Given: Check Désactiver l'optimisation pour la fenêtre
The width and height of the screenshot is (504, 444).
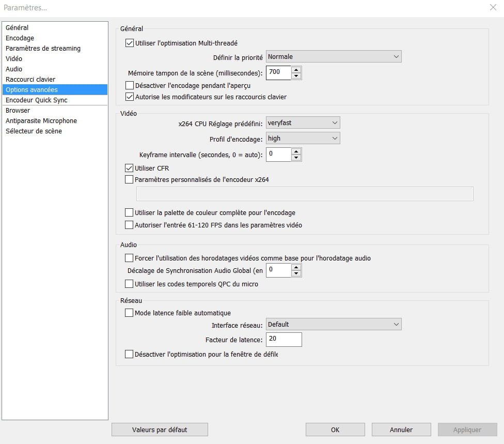Looking at the screenshot, I should 129,354.
